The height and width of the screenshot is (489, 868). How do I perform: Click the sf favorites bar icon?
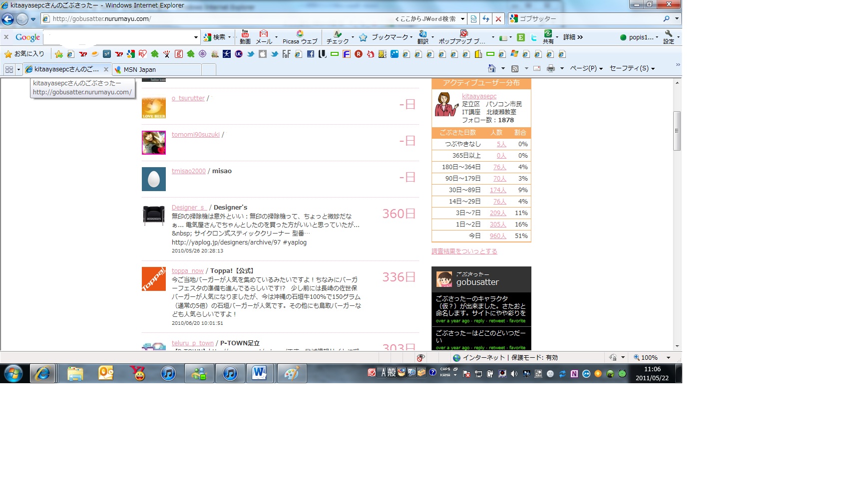coord(107,54)
